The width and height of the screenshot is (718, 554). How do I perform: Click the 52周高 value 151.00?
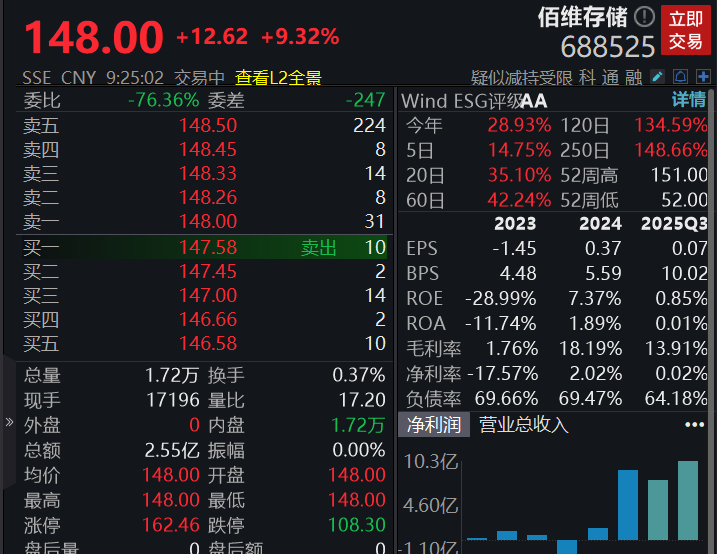pyautogui.click(x=680, y=175)
